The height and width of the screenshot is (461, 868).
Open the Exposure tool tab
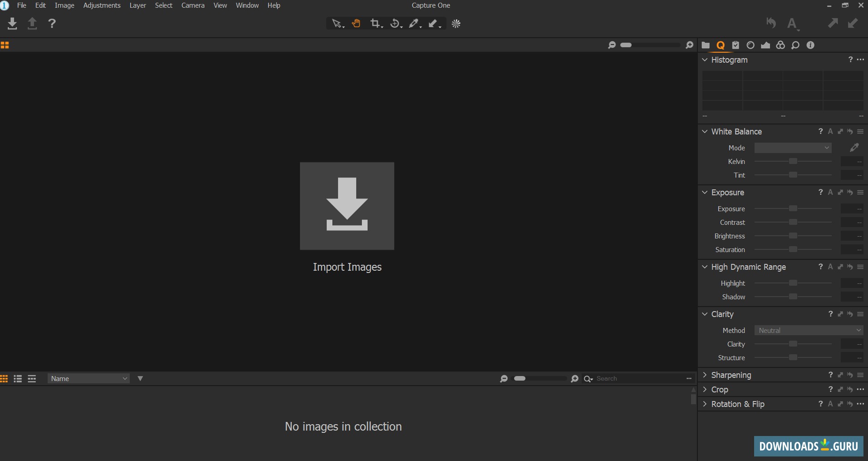coord(766,45)
